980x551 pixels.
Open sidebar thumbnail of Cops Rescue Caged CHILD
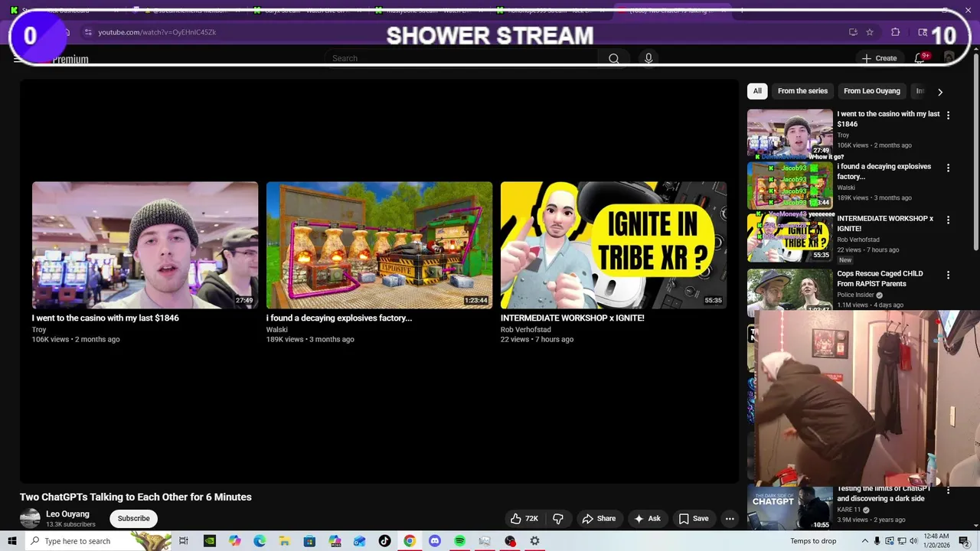789,292
